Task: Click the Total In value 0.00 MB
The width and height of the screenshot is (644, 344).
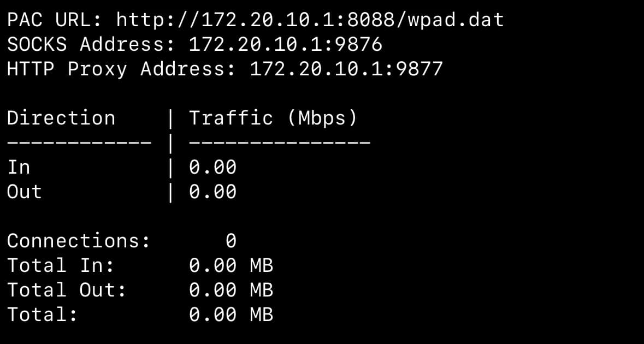Action: pyautogui.click(x=231, y=265)
